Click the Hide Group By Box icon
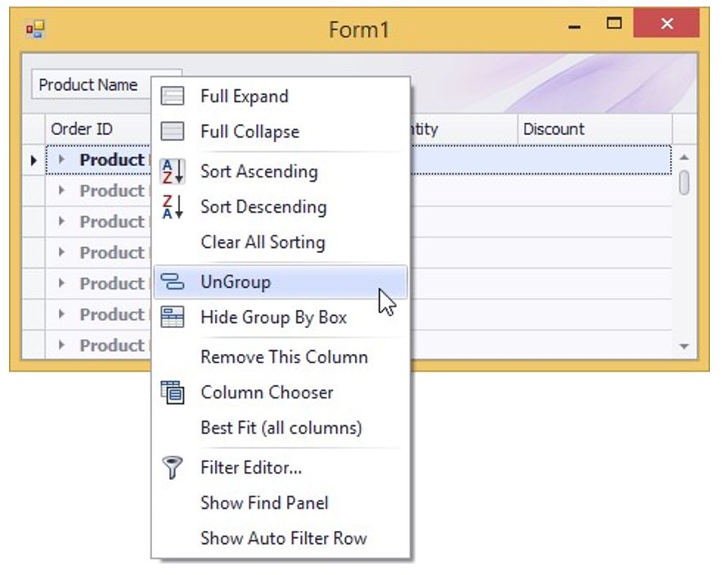This screenshot has width=728, height=575. [x=173, y=317]
